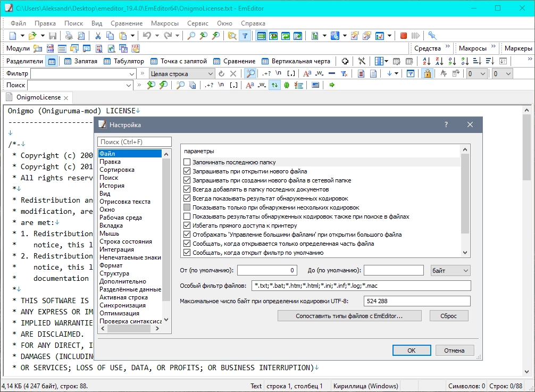Screen dimensions: 535x392
Task: Open the Файл menu
Action: pos(19,23)
